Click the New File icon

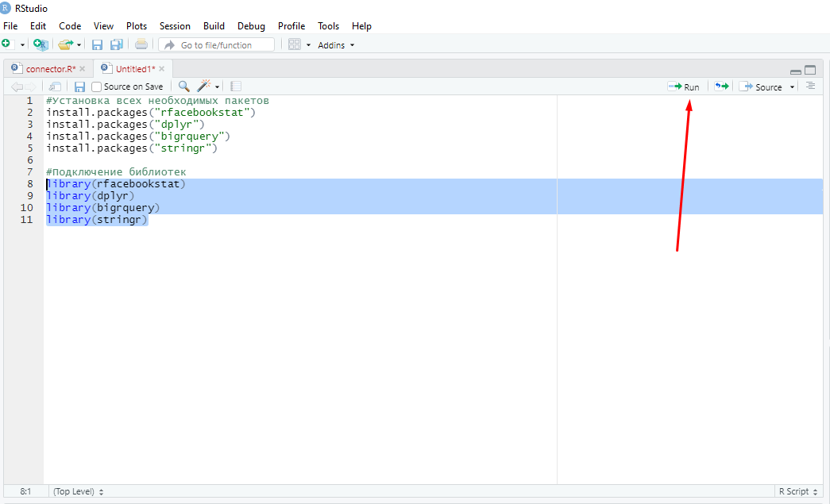point(7,44)
